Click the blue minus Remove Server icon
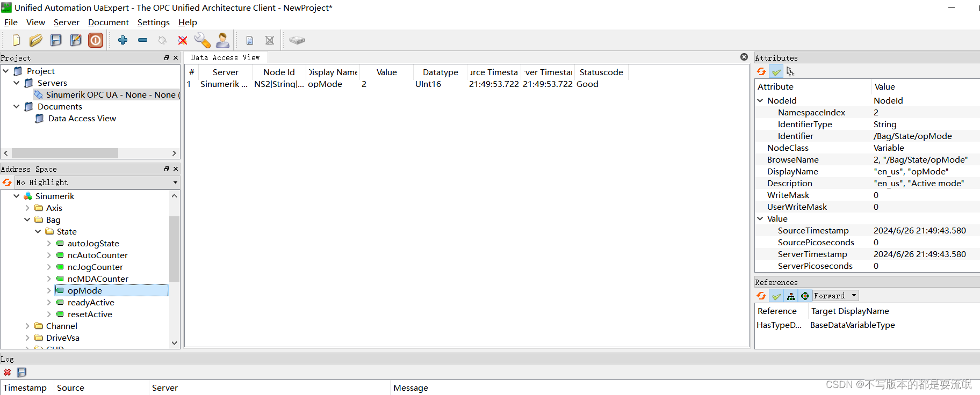 coord(142,40)
